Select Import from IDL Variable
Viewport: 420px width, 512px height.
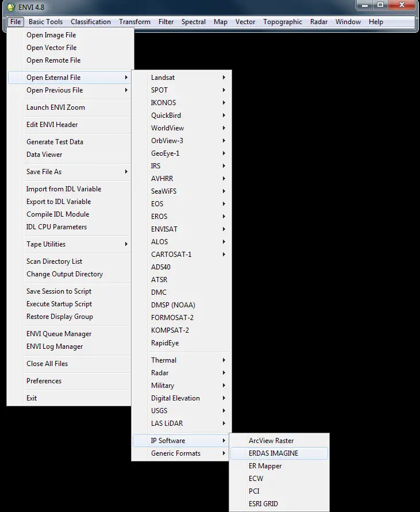tap(71, 189)
